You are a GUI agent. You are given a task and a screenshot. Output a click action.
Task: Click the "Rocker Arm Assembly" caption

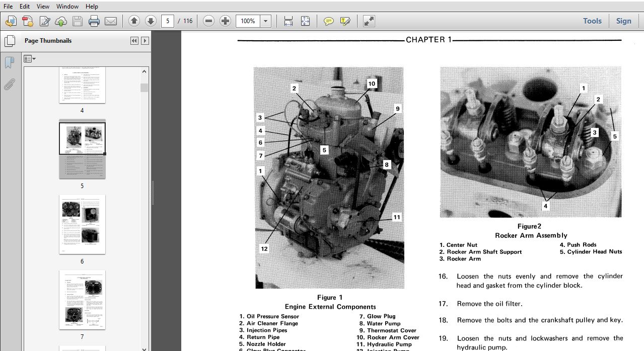pyautogui.click(x=531, y=235)
